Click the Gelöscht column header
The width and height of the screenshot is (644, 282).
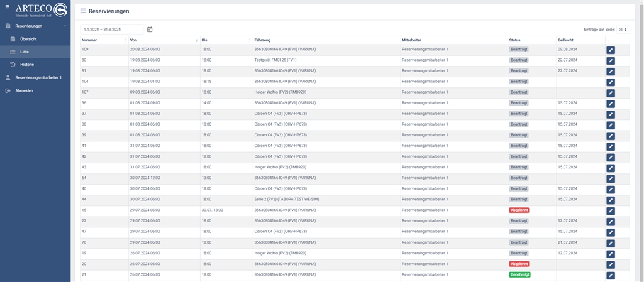tap(580, 40)
